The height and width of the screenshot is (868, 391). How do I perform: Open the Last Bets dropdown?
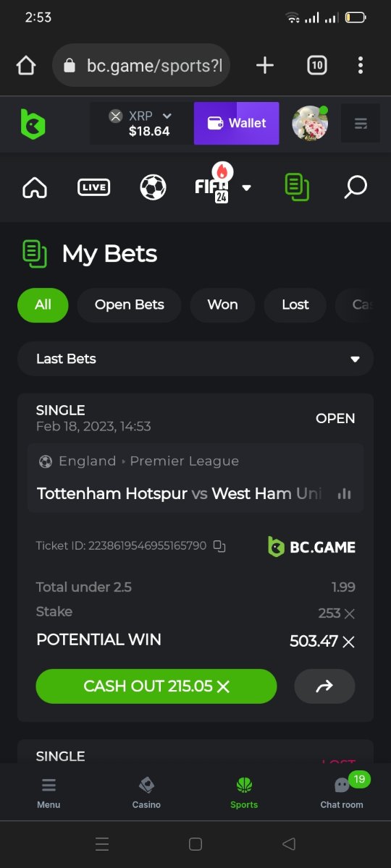pos(195,359)
